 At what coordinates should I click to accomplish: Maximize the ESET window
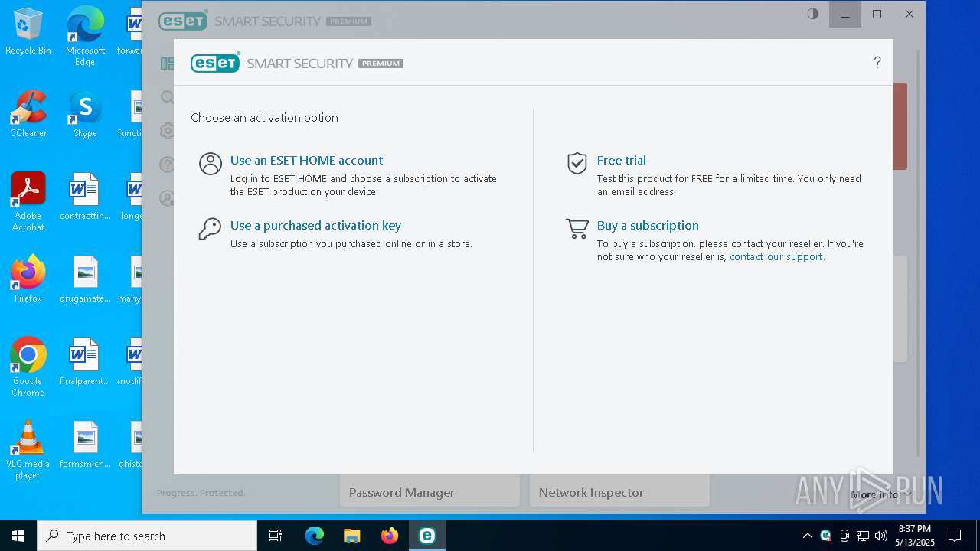tap(877, 14)
